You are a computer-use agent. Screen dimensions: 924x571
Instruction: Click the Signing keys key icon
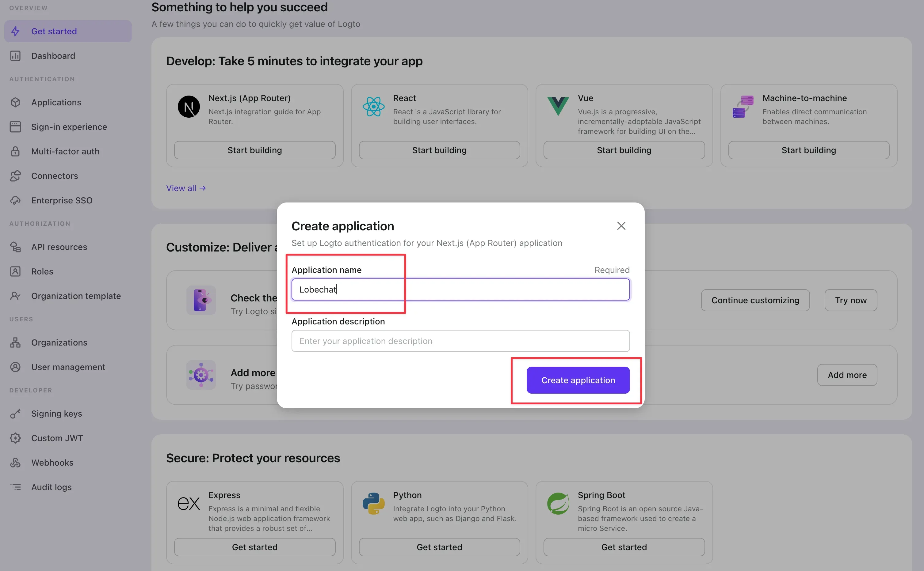16,414
